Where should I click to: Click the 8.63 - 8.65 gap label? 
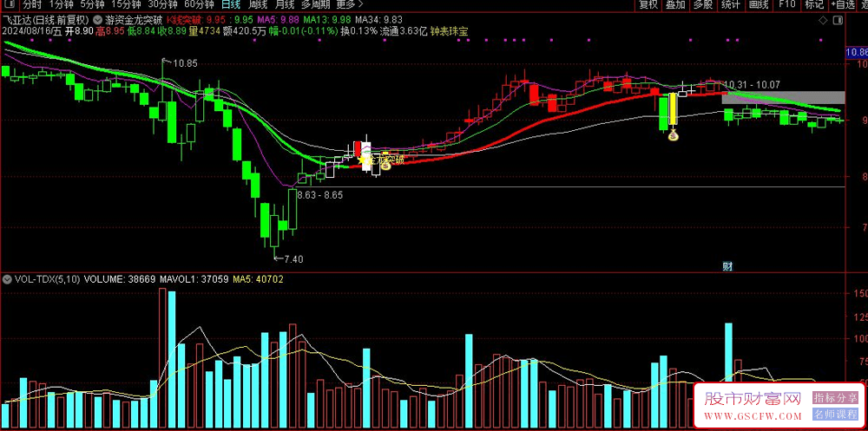(319, 195)
